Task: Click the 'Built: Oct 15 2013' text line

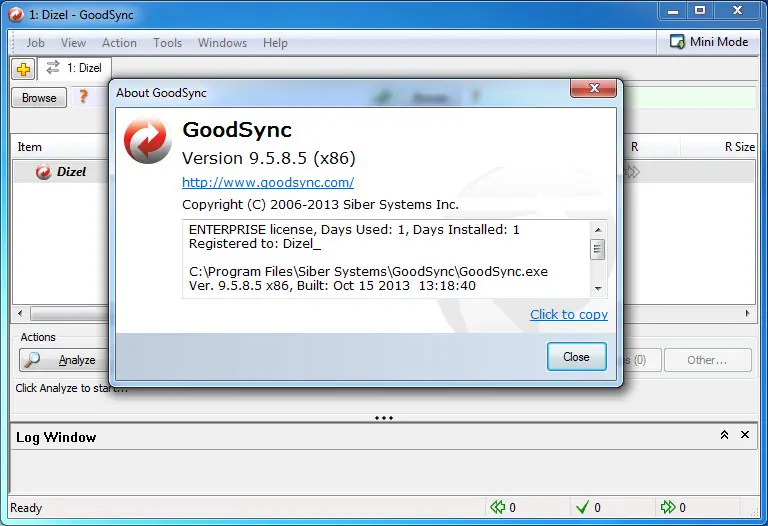Action: coord(332,286)
